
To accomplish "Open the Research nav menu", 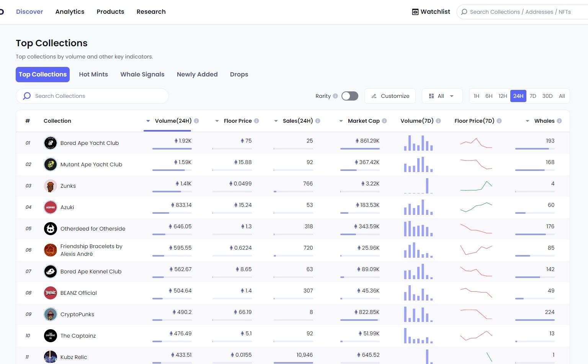I will pyautogui.click(x=151, y=12).
